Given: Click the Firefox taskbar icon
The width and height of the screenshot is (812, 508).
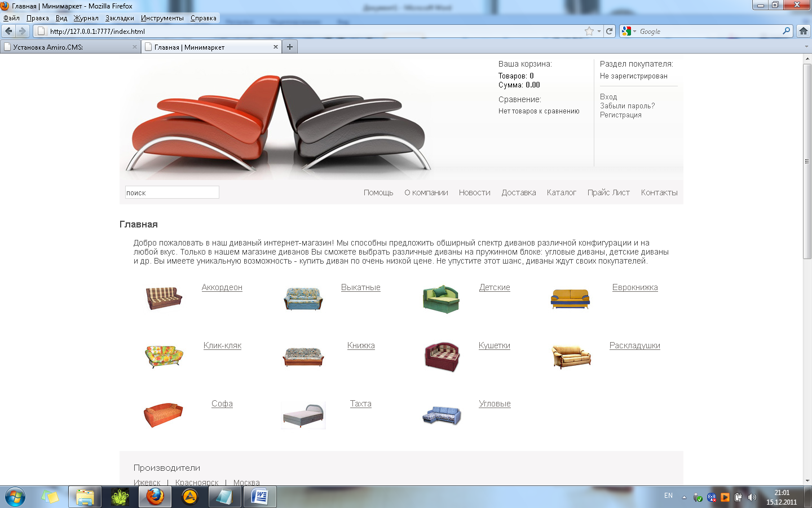Looking at the screenshot, I should pos(155,497).
